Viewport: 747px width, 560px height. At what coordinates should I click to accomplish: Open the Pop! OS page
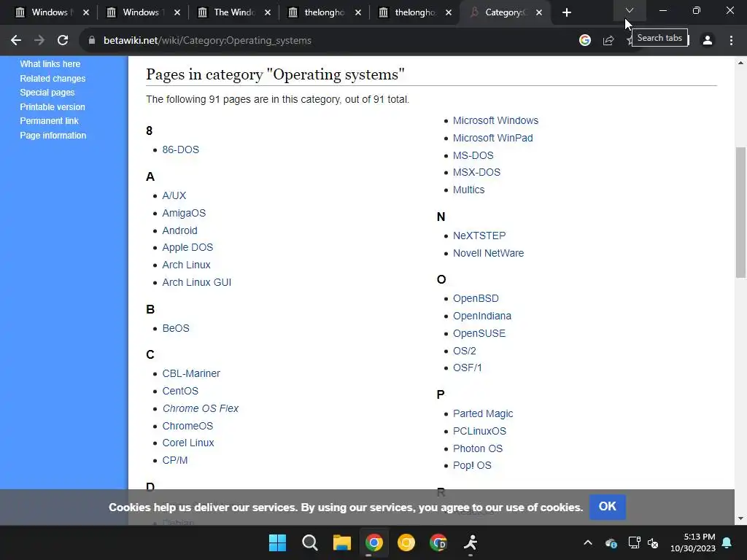tap(472, 465)
